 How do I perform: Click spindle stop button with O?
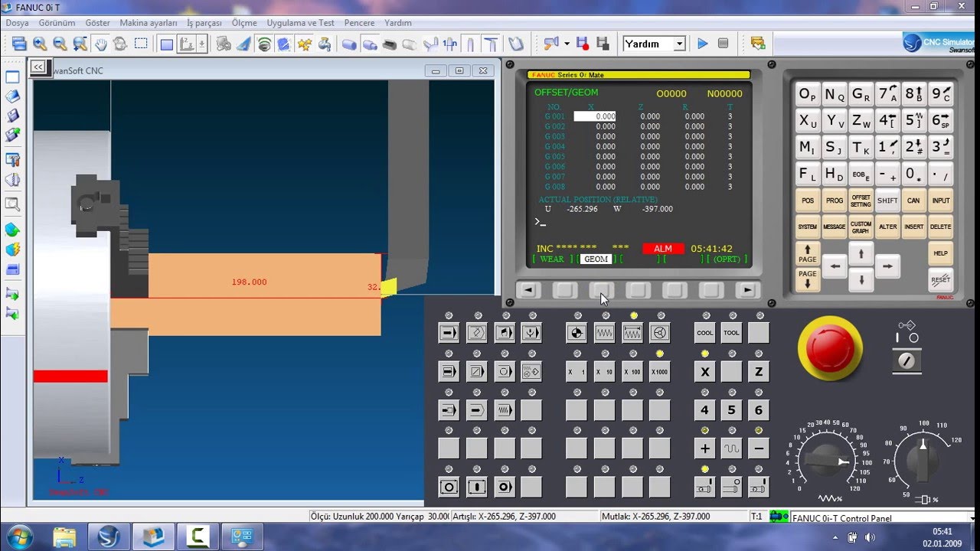tap(732, 487)
